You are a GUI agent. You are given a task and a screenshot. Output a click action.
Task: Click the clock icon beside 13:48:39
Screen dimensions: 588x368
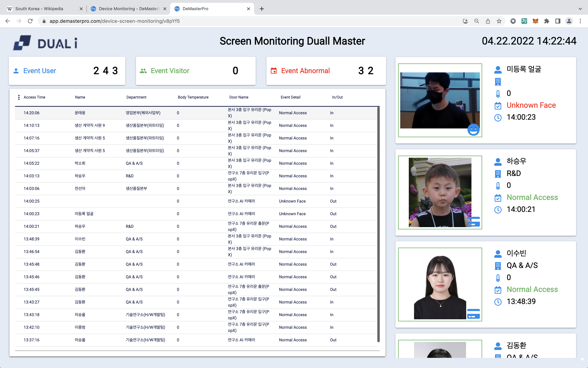[498, 302]
